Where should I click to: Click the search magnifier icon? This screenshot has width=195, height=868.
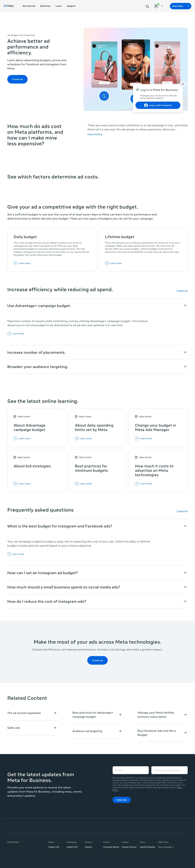click(147, 6)
